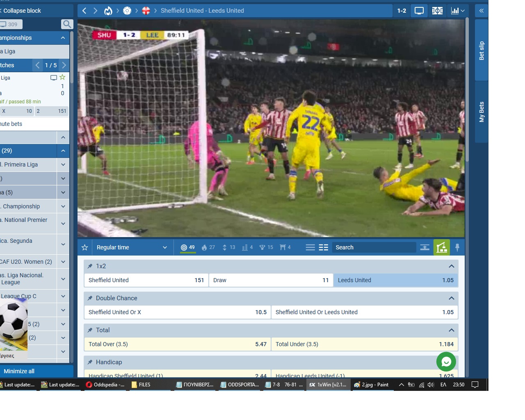Click the live video monitor icon
The width and height of the screenshot is (525, 420).
click(x=419, y=11)
